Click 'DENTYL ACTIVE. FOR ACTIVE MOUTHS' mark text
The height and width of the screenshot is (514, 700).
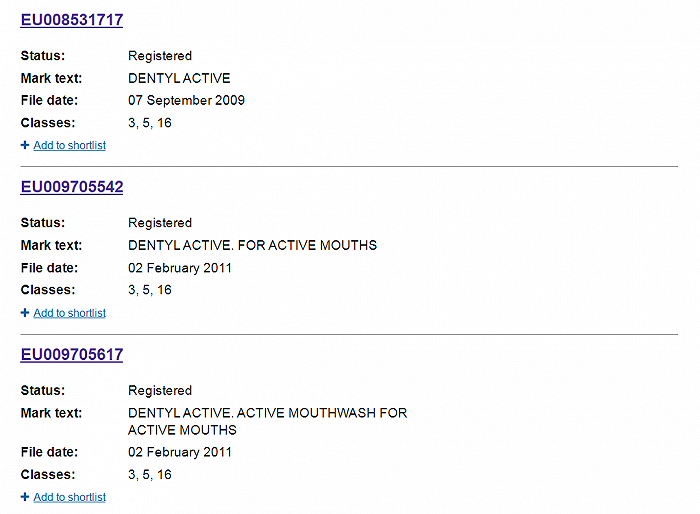(x=252, y=245)
